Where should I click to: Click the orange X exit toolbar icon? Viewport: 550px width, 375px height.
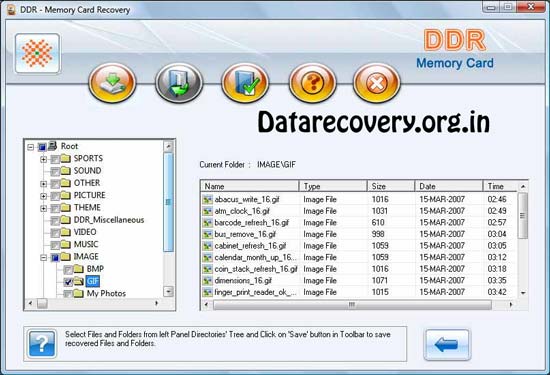pos(376,83)
